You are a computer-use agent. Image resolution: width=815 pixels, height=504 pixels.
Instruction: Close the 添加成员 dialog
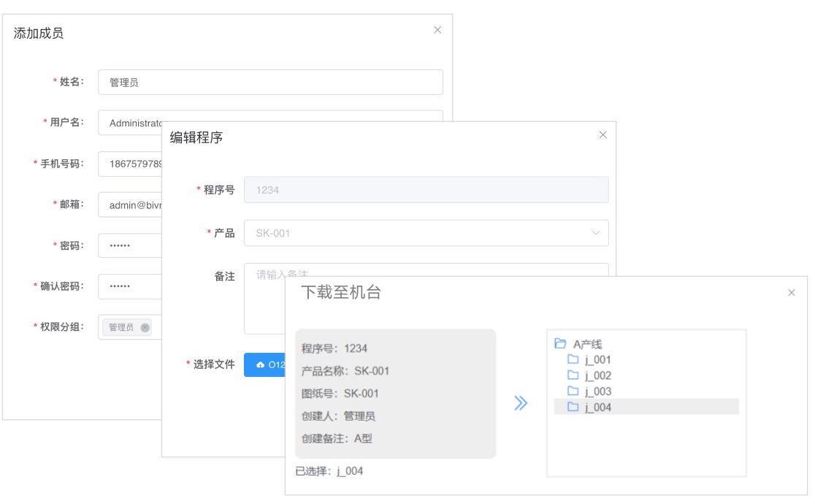tap(437, 30)
